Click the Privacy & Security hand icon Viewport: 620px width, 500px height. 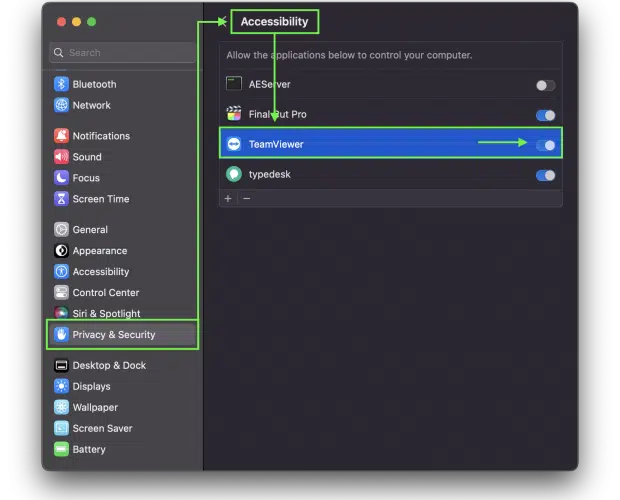click(x=61, y=334)
